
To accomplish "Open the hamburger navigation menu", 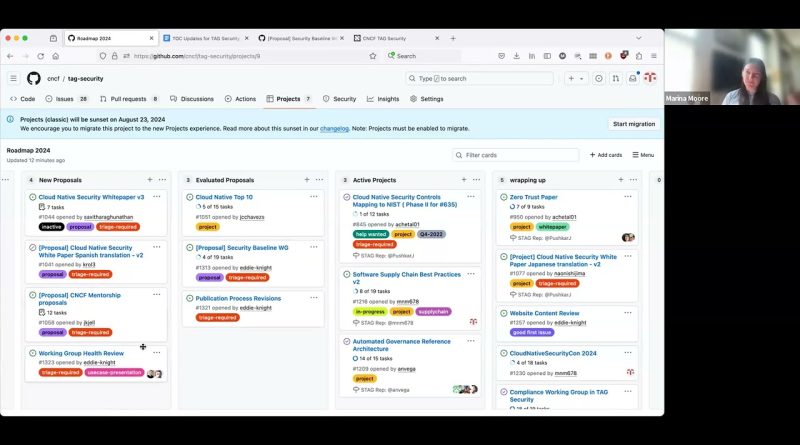I will click(x=13, y=79).
